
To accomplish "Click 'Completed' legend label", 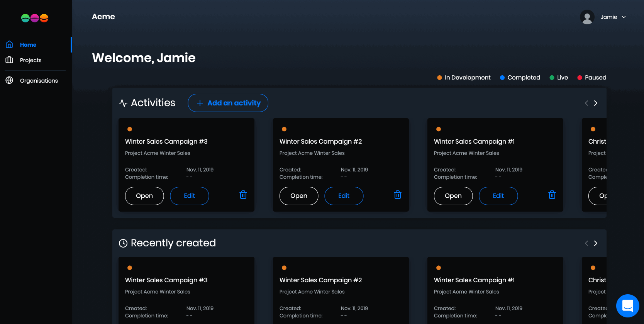I will tap(524, 78).
